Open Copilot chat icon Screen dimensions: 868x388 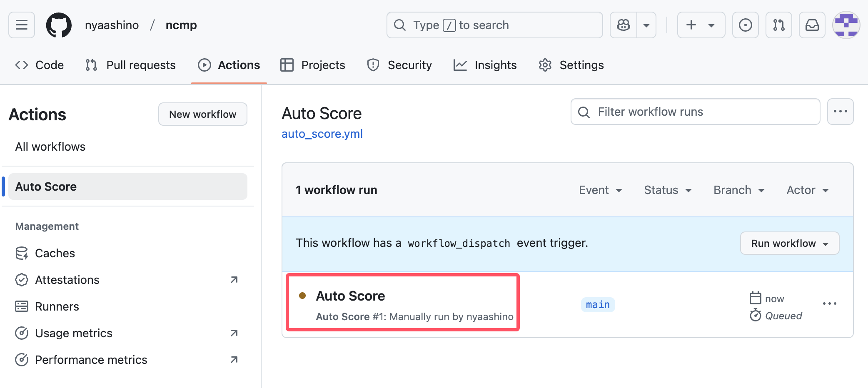[624, 25]
